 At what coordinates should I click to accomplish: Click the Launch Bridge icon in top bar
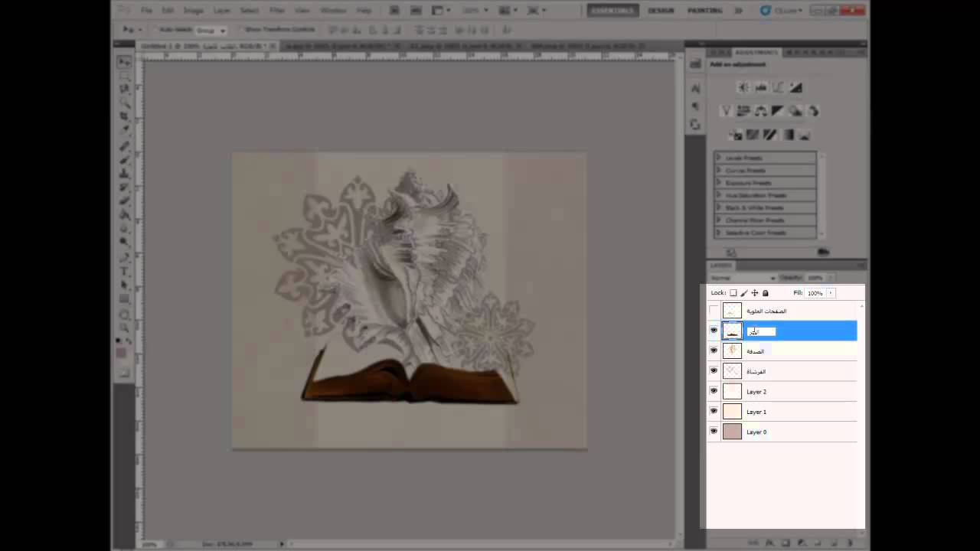tap(395, 11)
